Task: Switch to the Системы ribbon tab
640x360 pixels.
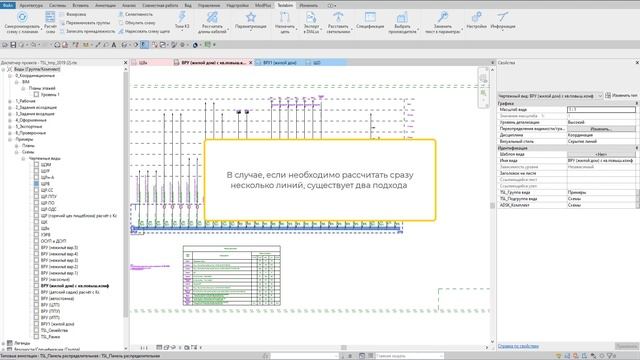Action: (58, 5)
